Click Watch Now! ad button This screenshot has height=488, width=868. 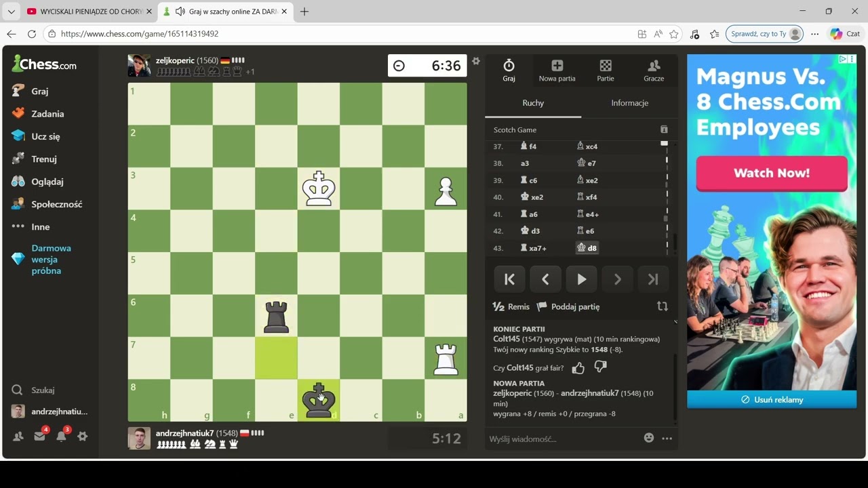point(772,173)
